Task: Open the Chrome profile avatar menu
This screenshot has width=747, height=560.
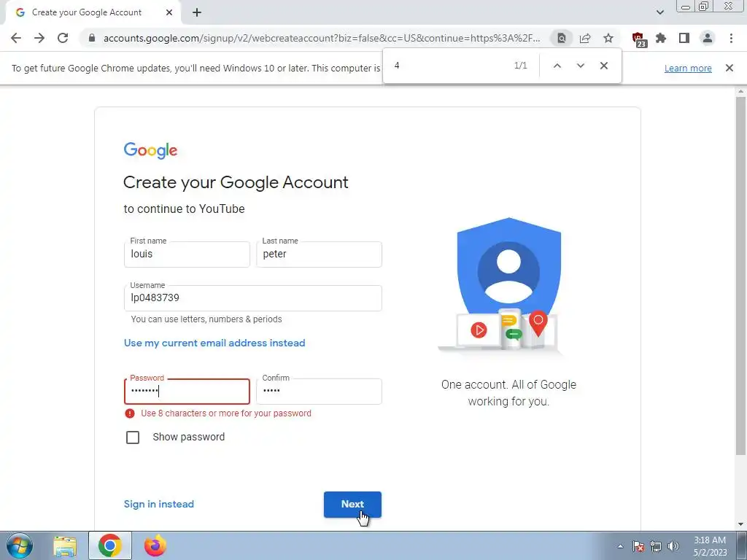Action: [708, 38]
